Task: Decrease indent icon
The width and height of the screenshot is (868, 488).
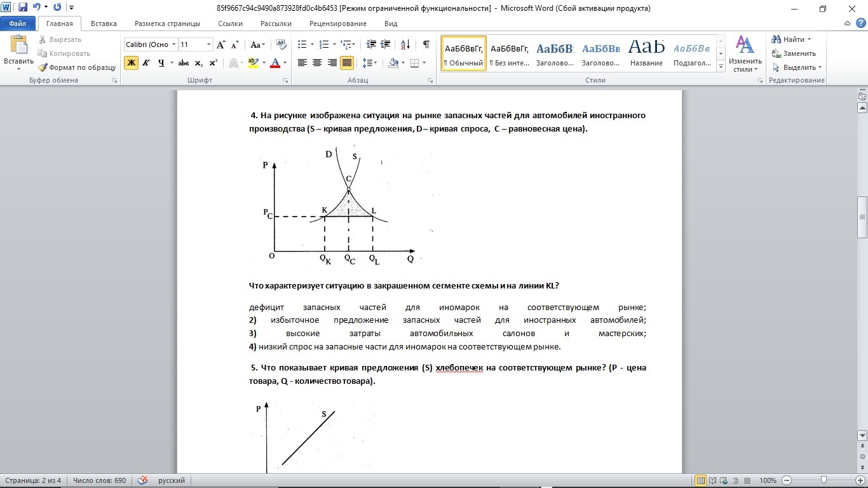Action: 372,44
